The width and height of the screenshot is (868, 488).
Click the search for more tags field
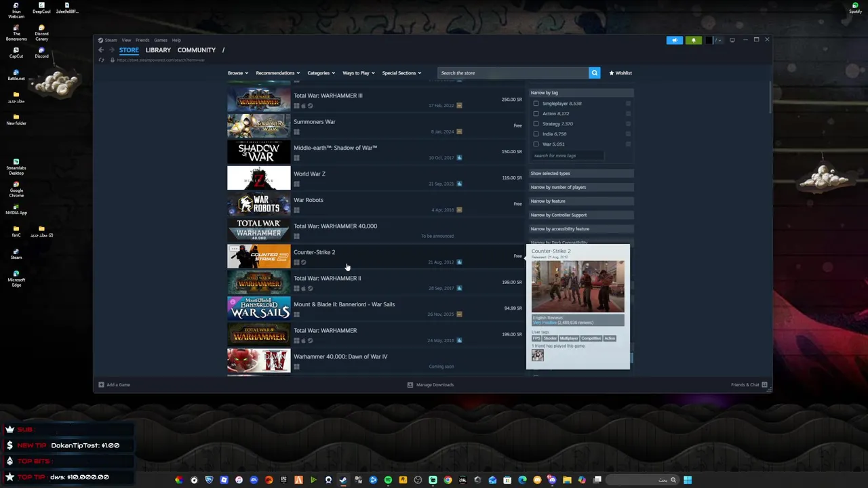[567, 156]
